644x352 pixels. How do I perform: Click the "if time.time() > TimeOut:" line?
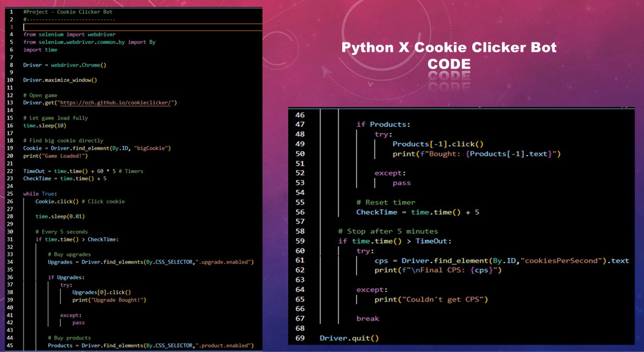tap(395, 241)
